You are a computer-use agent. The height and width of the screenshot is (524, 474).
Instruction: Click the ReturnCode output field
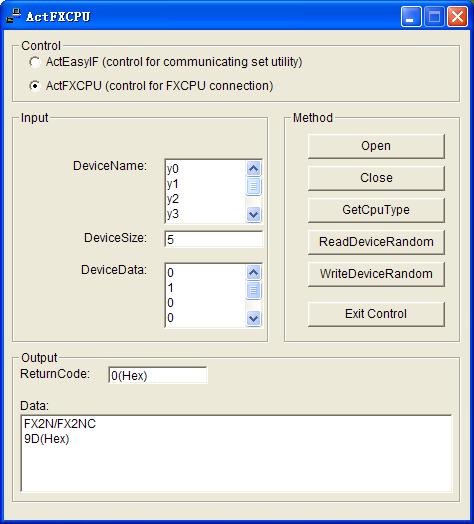pos(157,375)
